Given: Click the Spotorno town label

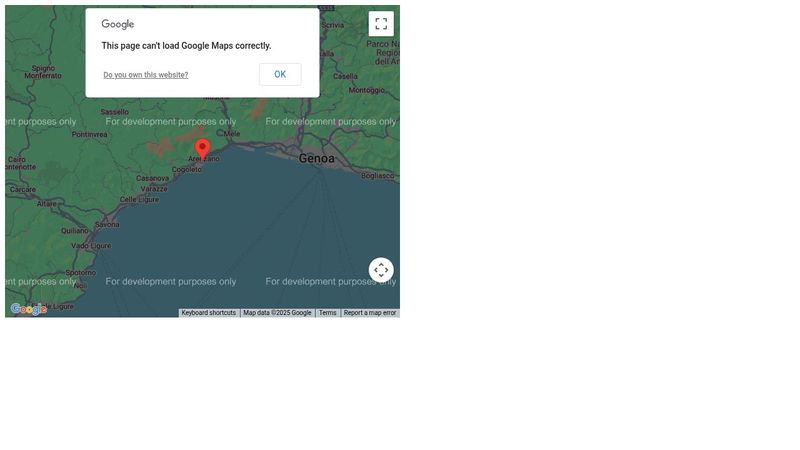Looking at the screenshot, I should (x=80, y=273).
